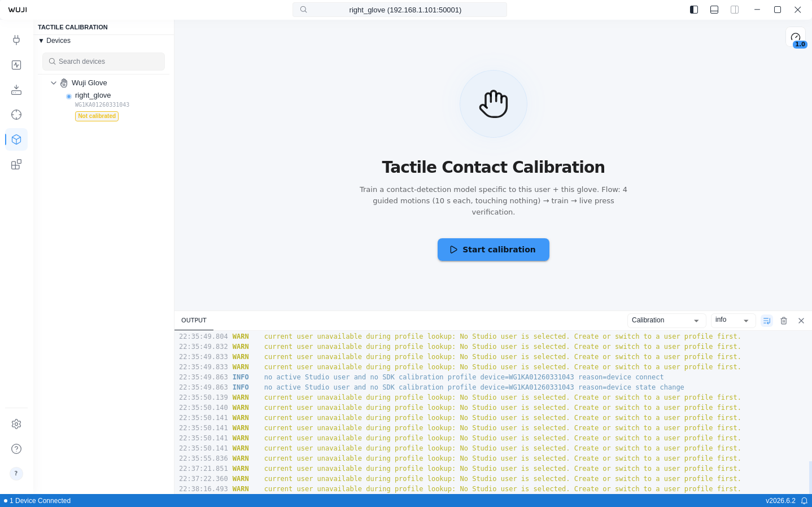
Task: Click the large hand calibration graphic
Action: (494, 104)
